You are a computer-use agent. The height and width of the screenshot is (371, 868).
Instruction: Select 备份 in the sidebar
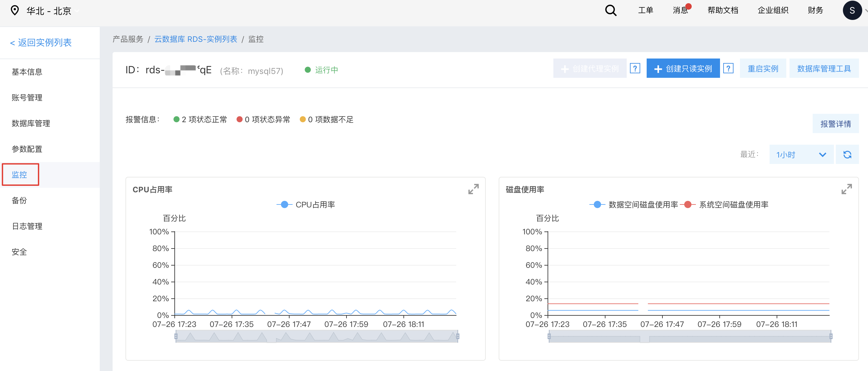19,201
